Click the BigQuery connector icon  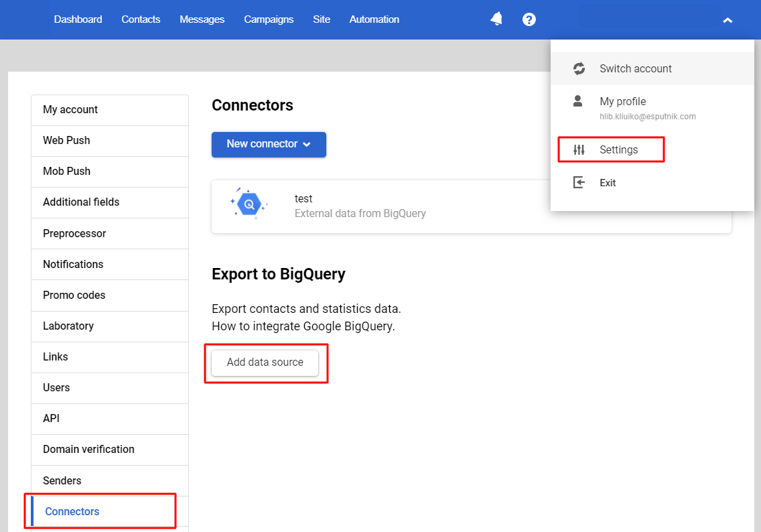[x=249, y=206]
